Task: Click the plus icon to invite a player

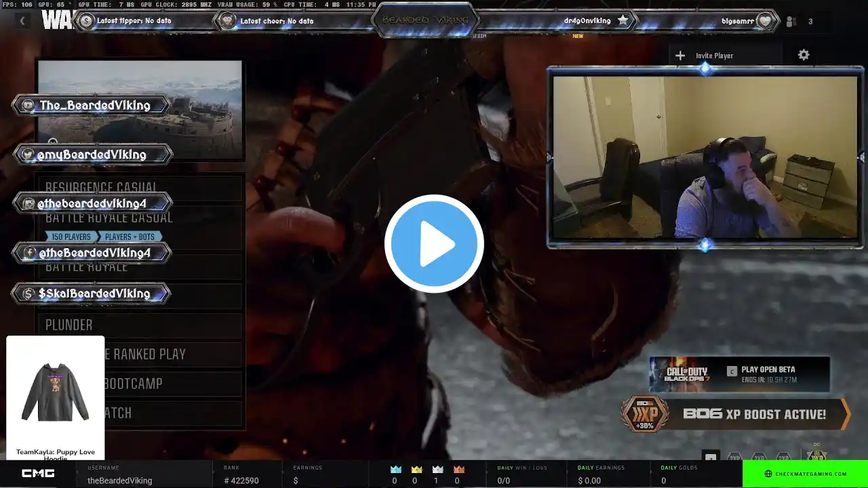Action: [680, 56]
